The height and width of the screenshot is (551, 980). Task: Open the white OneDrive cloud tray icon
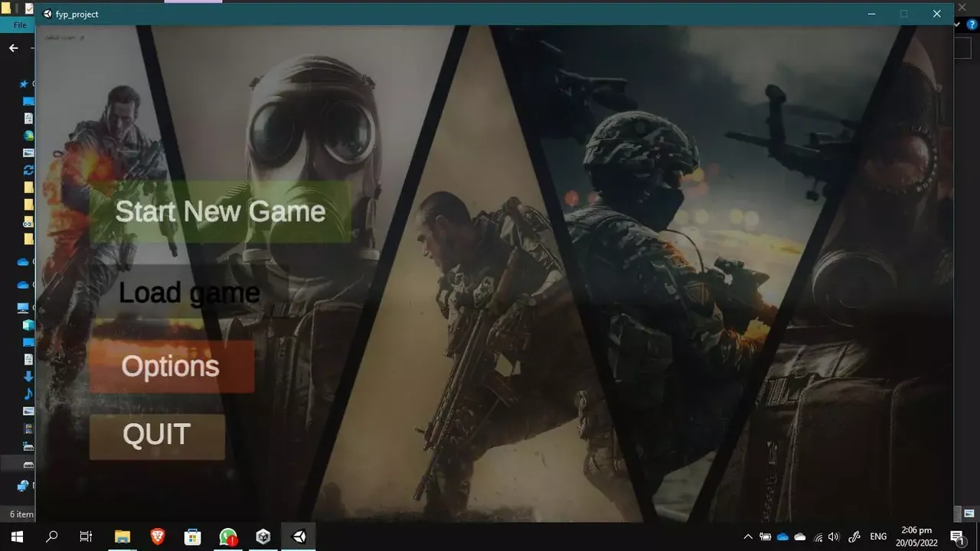click(x=800, y=536)
